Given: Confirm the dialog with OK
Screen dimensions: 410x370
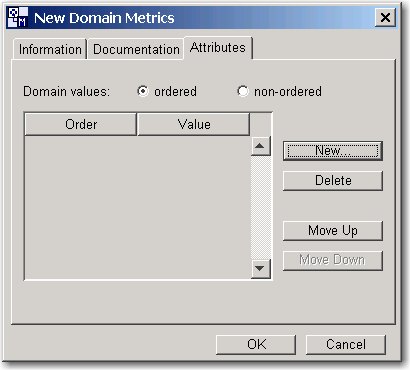Looking at the screenshot, I should coord(256,345).
